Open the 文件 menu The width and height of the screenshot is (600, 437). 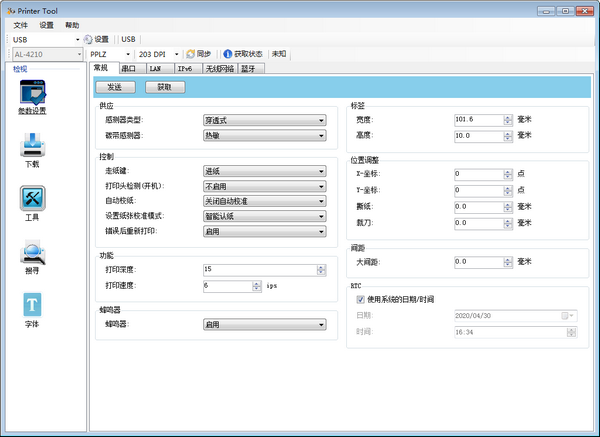click(21, 24)
